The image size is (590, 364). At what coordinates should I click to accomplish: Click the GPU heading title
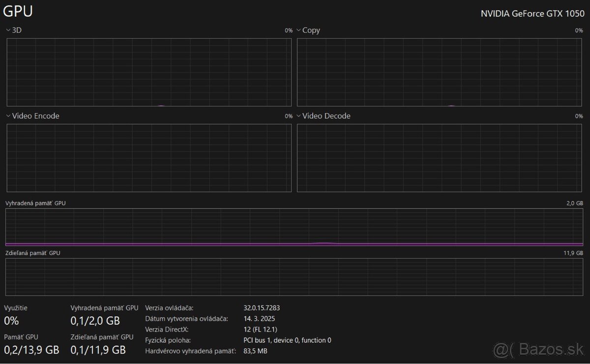(18, 11)
